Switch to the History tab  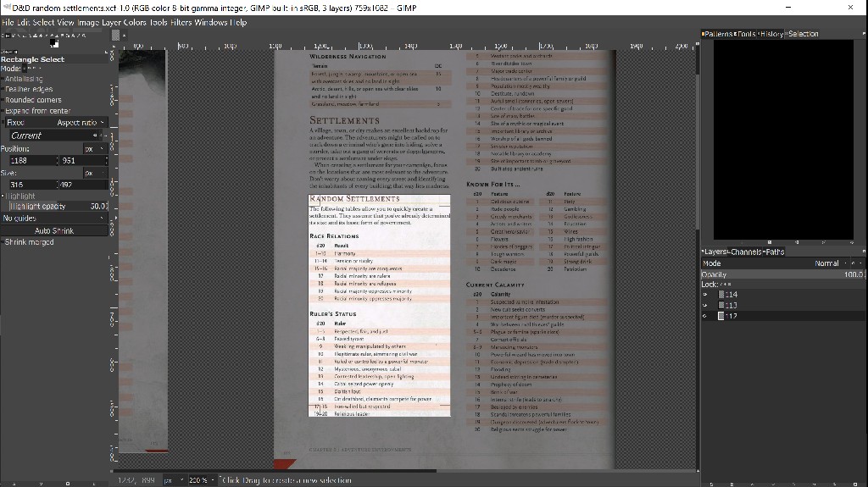click(x=771, y=34)
